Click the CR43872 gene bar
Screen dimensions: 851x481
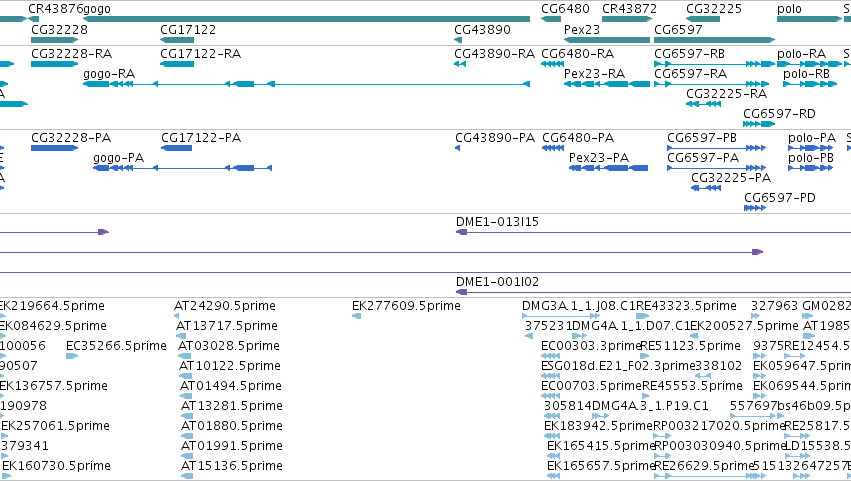pyautogui.click(x=627, y=19)
